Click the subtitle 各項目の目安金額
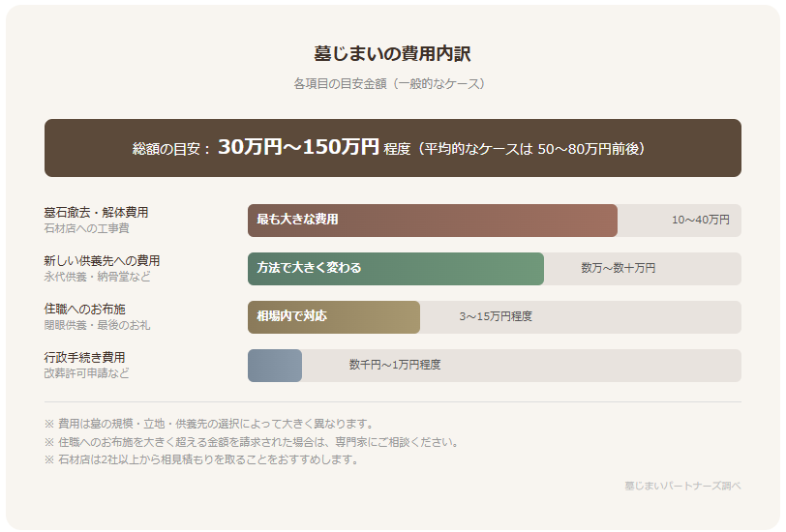Image resolution: width=786 pixels, height=532 pixels. pos(392,84)
